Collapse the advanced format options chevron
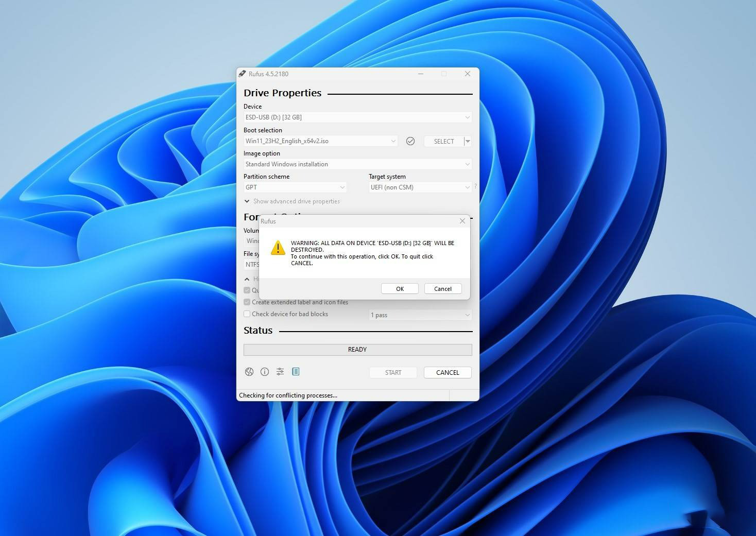Screen dimensions: 756x536 (247, 279)
